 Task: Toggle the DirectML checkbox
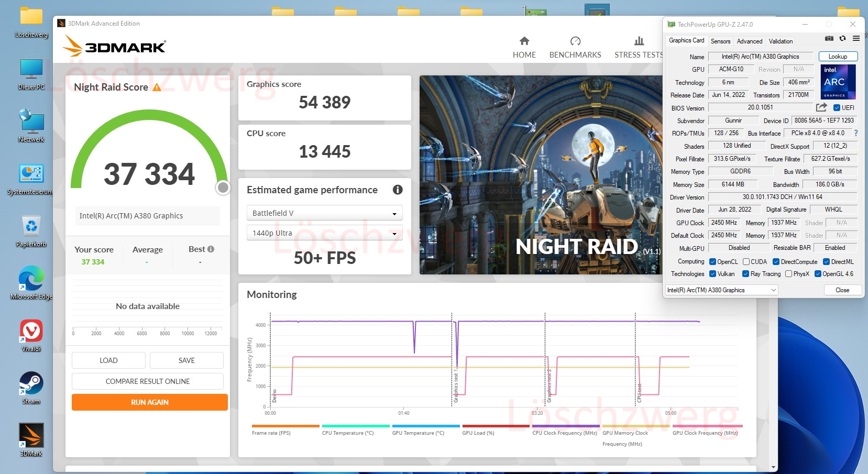826,262
